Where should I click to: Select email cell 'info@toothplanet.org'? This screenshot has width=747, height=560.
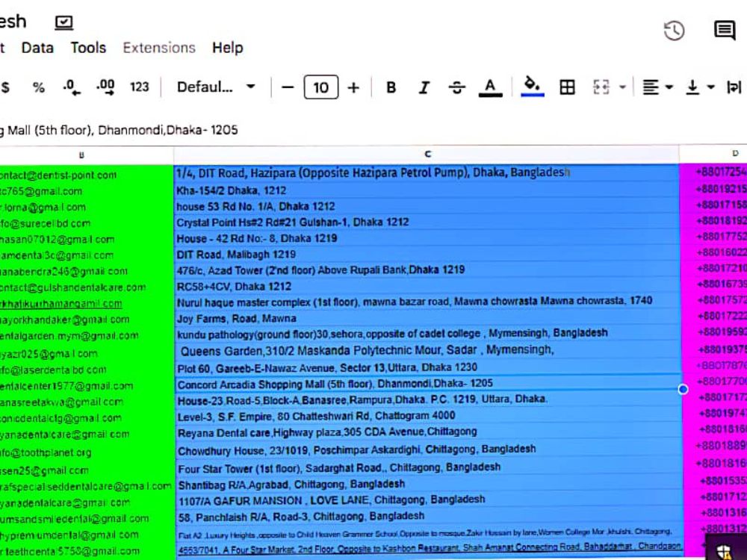(x=87, y=452)
